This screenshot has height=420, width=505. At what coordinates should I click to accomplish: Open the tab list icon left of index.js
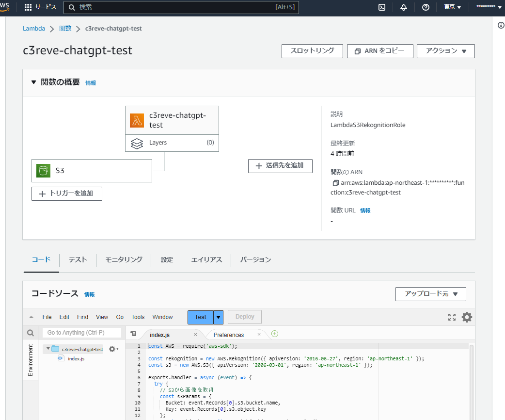click(x=133, y=334)
